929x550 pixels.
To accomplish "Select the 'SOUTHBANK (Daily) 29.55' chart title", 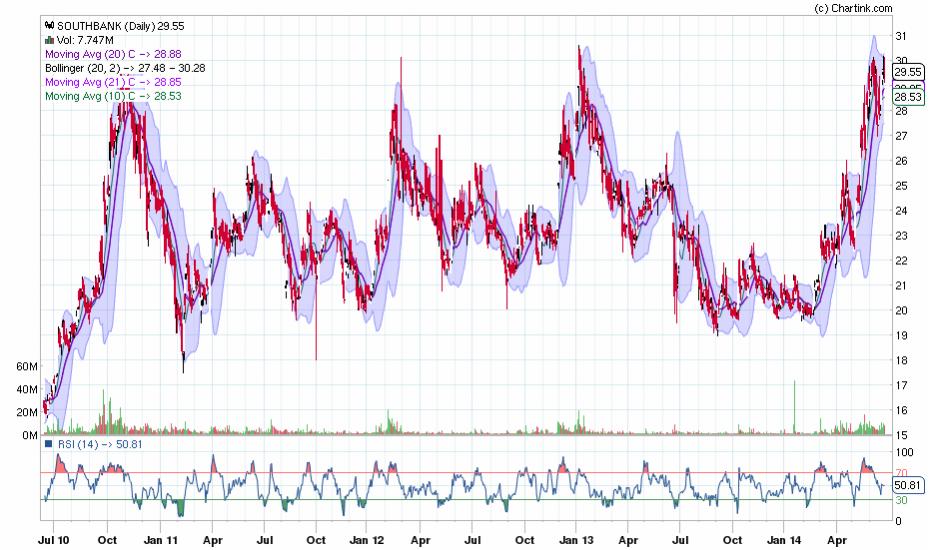I will 121,26.
